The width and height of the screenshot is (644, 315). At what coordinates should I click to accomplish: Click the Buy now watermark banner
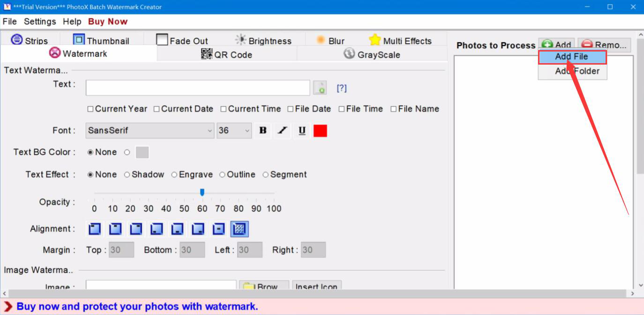click(x=137, y=307)
